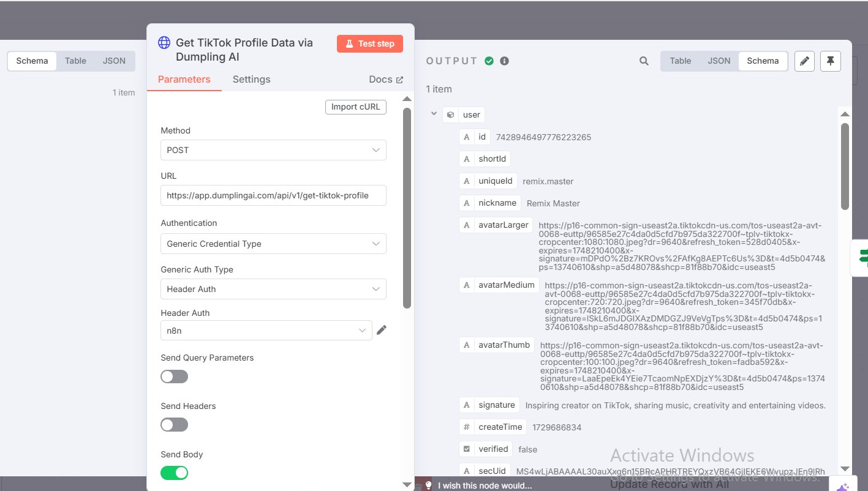Select the id schema field
The image size is (868, 491).
(475, 137)
